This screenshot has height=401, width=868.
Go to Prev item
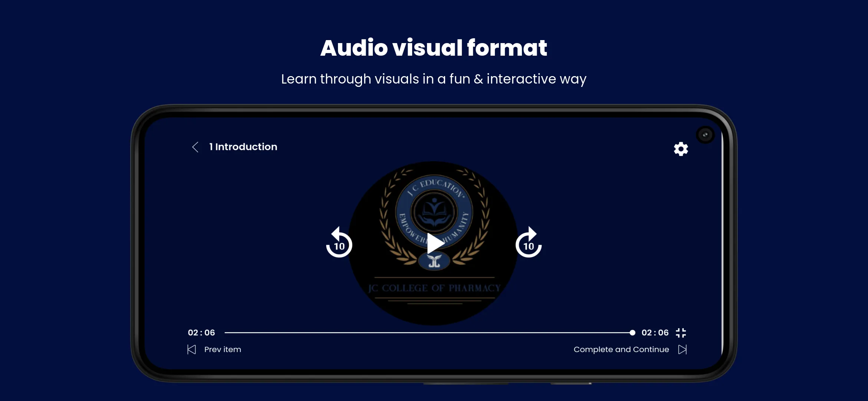click(x=223, y=349)
